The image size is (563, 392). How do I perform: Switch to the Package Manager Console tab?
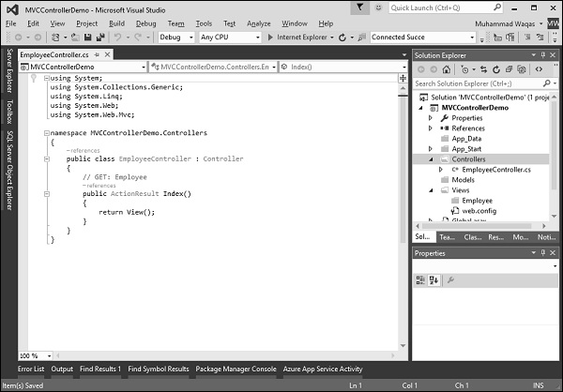coord(236,369)
